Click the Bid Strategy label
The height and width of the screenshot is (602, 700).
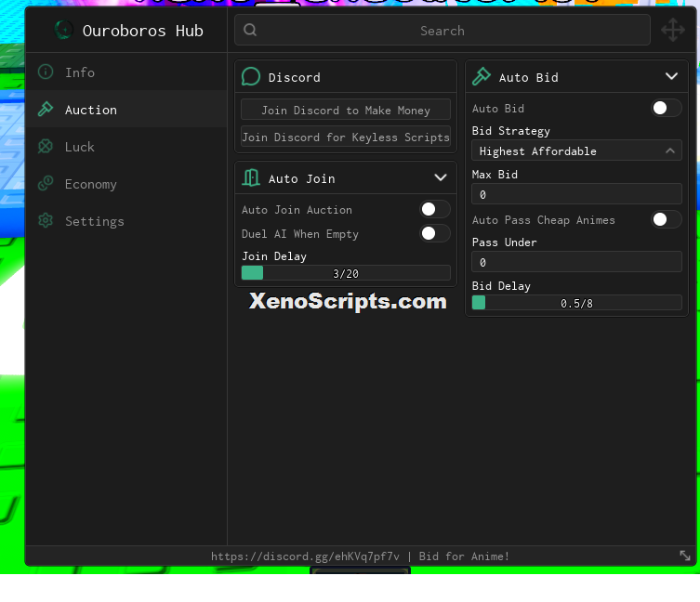tap(511, 131)
